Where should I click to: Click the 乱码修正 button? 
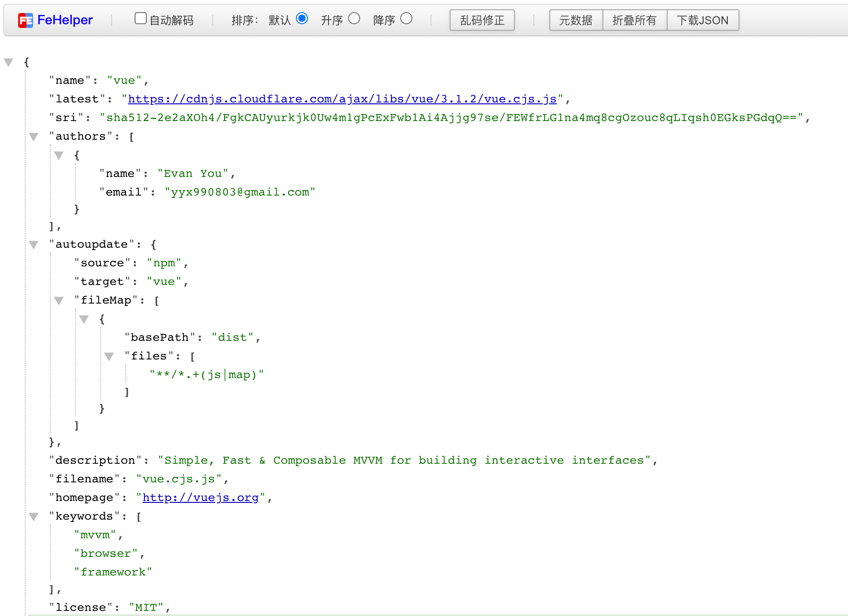pos(482,20)
